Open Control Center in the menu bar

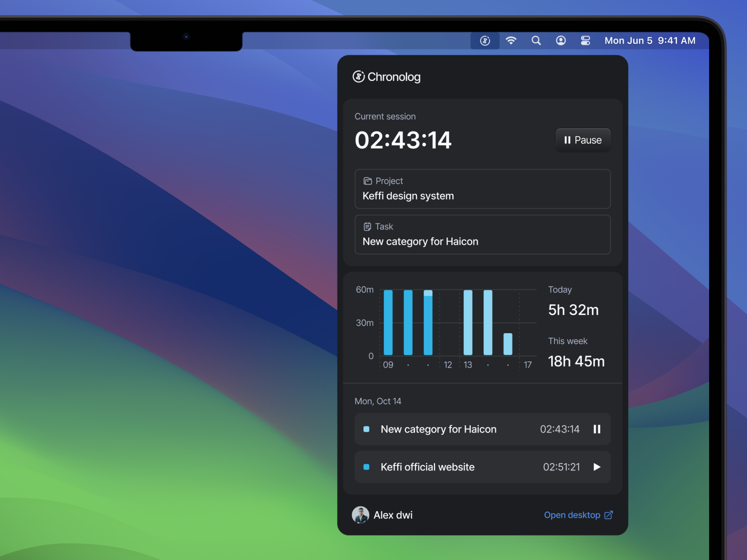(585, 40)
